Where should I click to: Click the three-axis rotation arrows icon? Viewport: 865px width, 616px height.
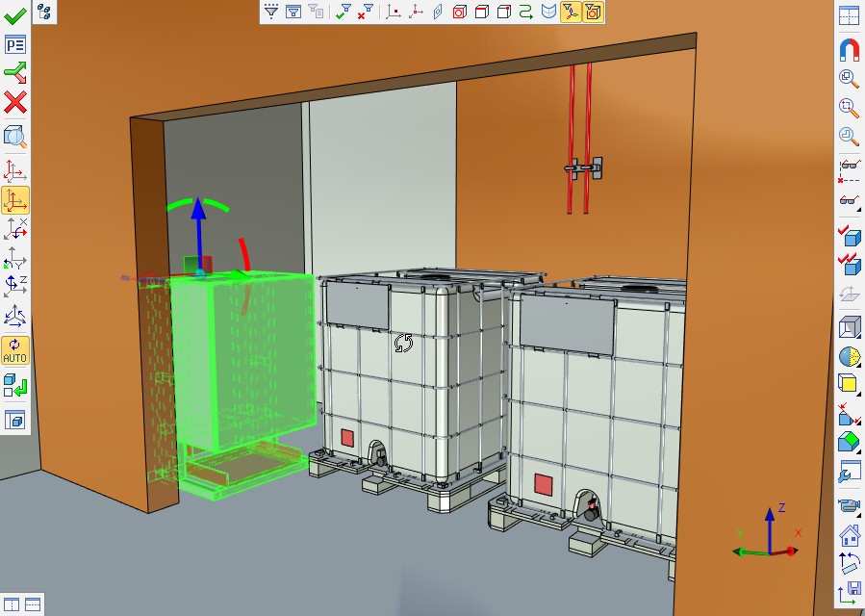pyautogui.click(x=14, y=317)
